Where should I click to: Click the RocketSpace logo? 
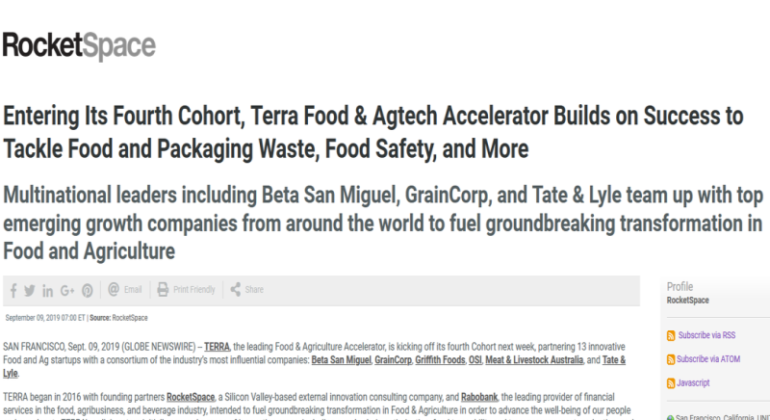(79, 46)
